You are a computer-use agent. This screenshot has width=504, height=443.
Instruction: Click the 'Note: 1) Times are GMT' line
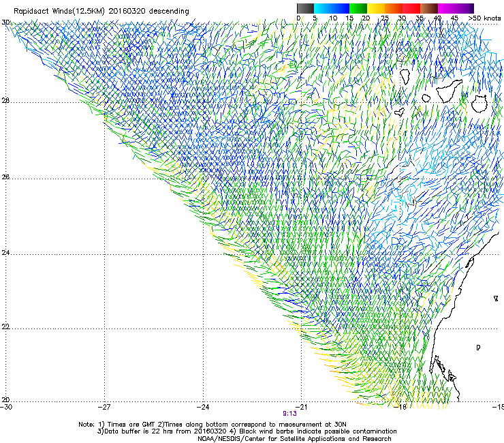pyautogui.click(x=212, y=425)
